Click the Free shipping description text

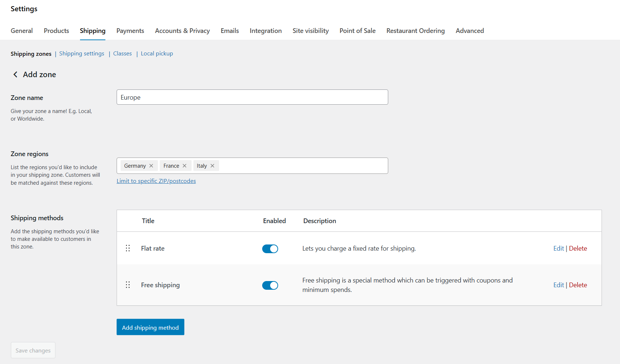point(407,285)
